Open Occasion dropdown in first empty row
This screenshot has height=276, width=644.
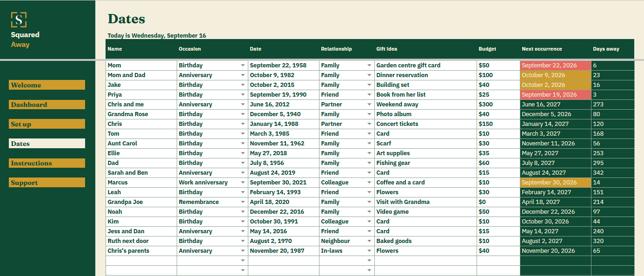click(243, 261)
